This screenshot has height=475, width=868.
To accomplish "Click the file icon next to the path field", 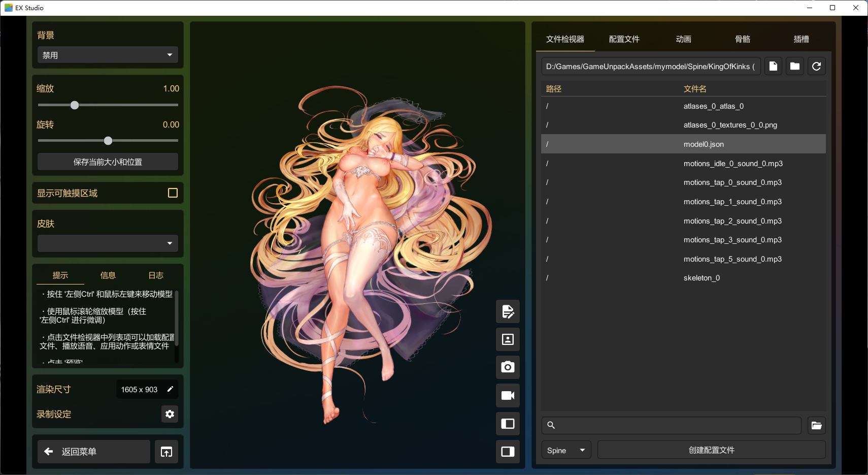I will point(773,66).
